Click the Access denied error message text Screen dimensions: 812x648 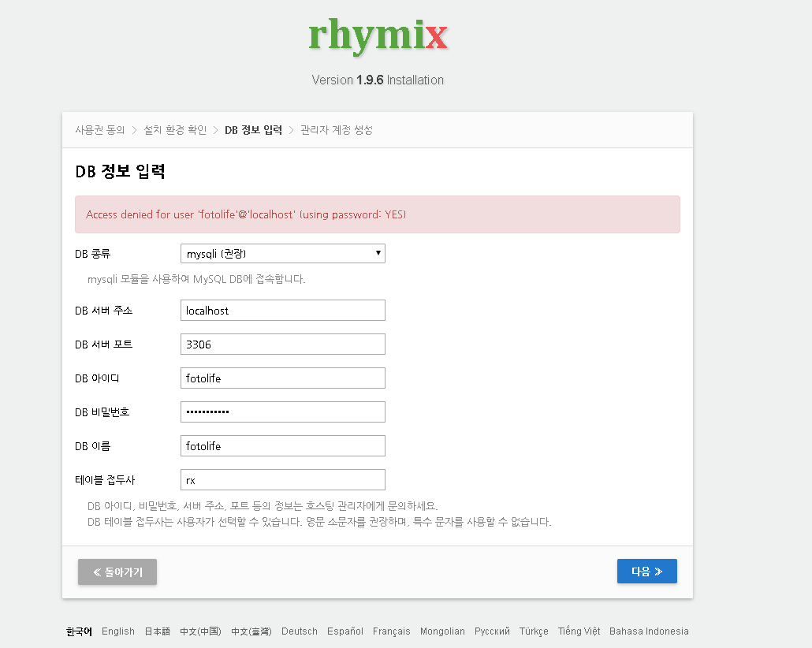pos(246,214)
